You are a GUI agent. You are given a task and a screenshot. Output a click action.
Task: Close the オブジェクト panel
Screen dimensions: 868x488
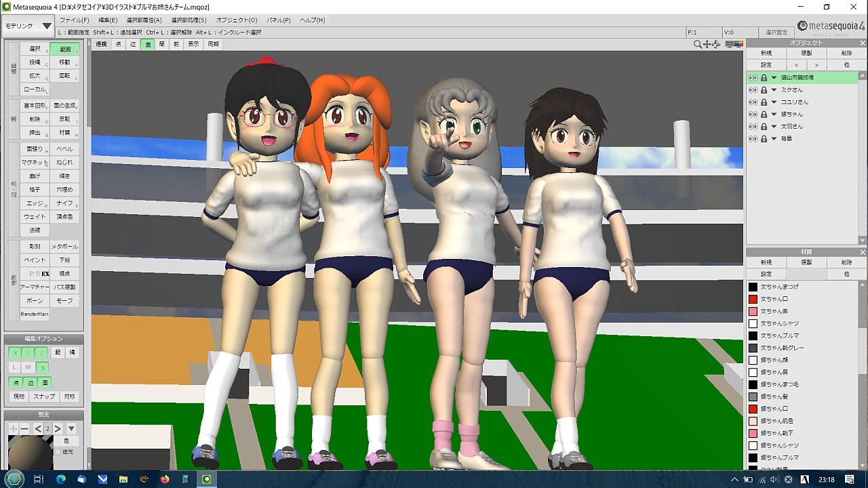point(861,43)
